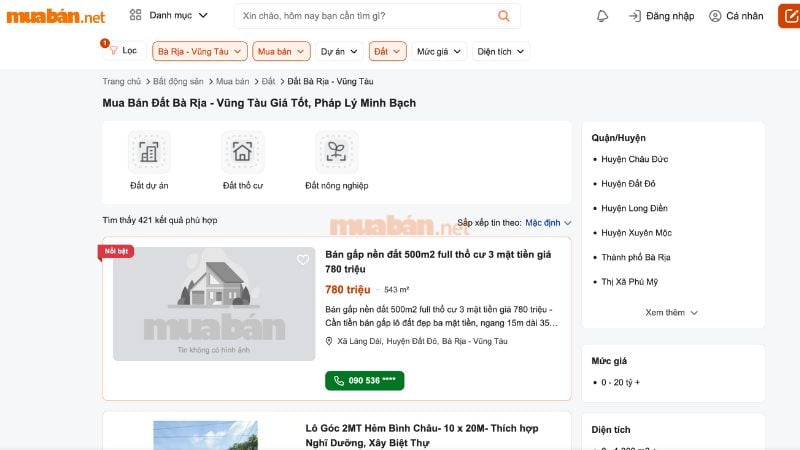The image size is (800, 450).
Task: Open Mua bán breadcrumb link
Action: click(233, 81)
